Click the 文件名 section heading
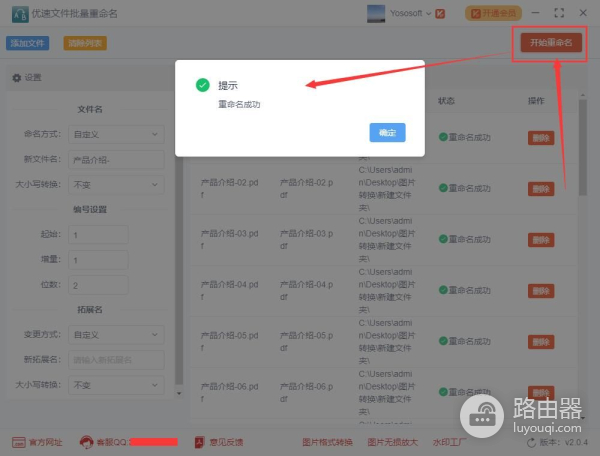Image resolution: width=600 pixels, height=456 pixels. [x=90, y=109]
